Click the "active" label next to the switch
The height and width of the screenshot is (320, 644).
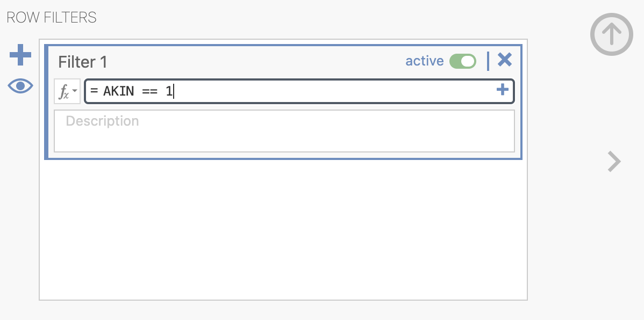[425, 61]
